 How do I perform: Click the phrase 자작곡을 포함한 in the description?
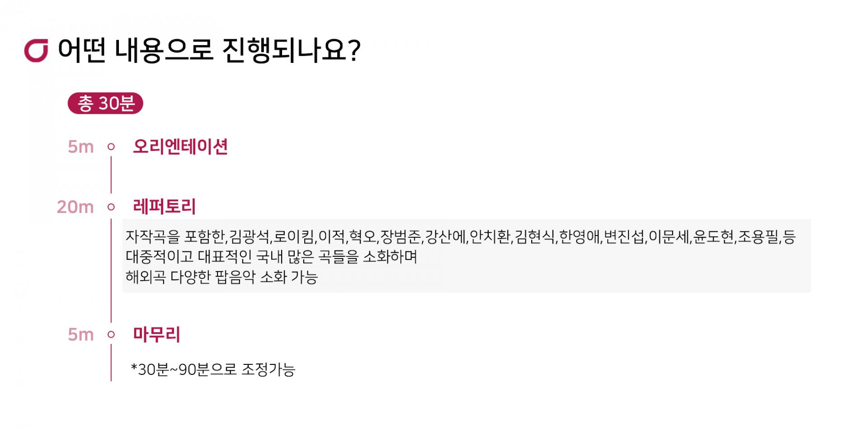175,237
